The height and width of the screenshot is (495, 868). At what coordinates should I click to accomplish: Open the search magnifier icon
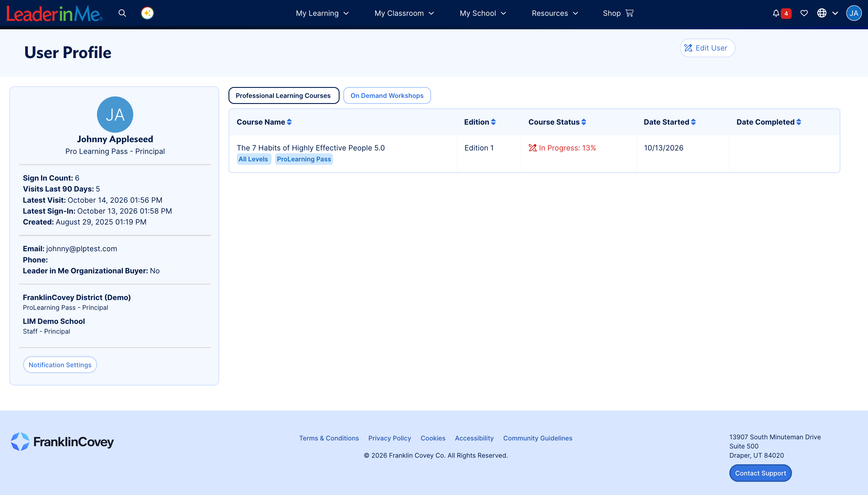122,13
